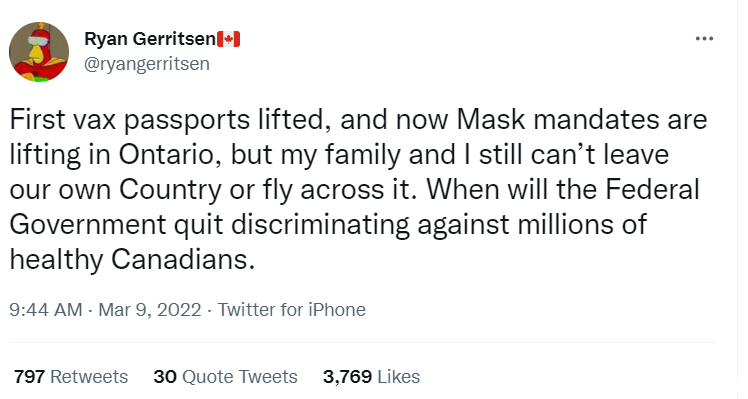
Task: Click the word Mask in the tweet
Action: (491, 119)
